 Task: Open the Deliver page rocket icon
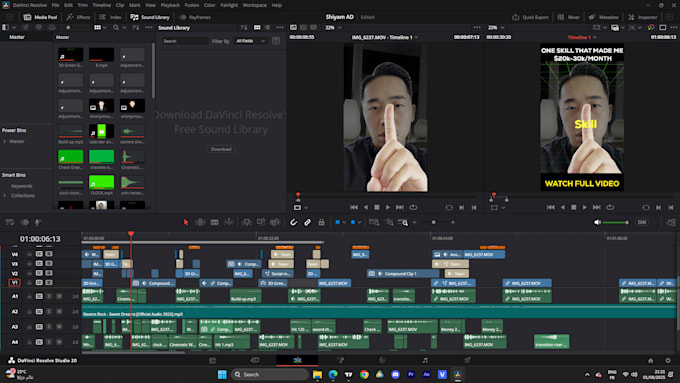(468, 360)
